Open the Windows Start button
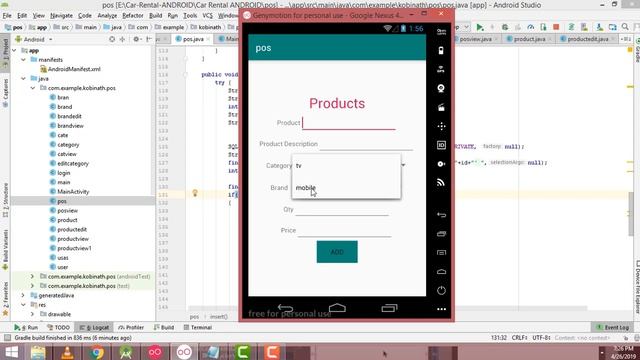Image resolution: width=640 pixels, height=360 pixels. pyautogui.click(x=11, y=352)
